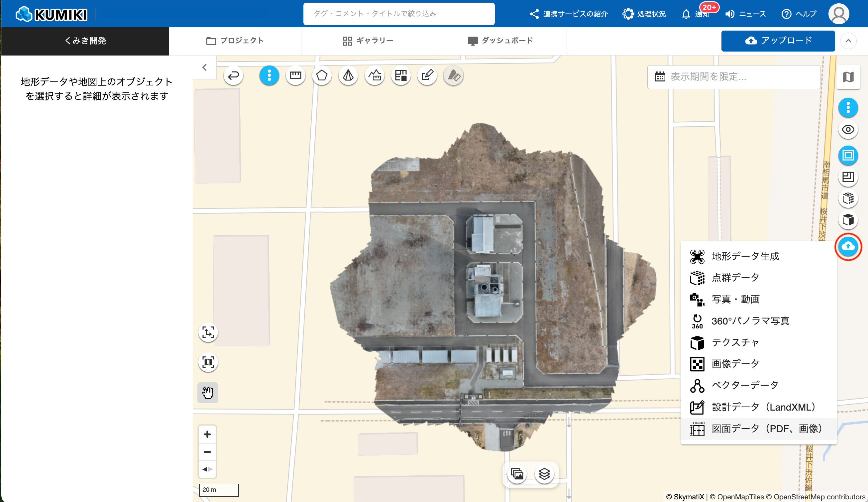Select the ruler distance measurement tool
Image resolution: width=868 pixels, height=502 pixels.
click(295, 75)
